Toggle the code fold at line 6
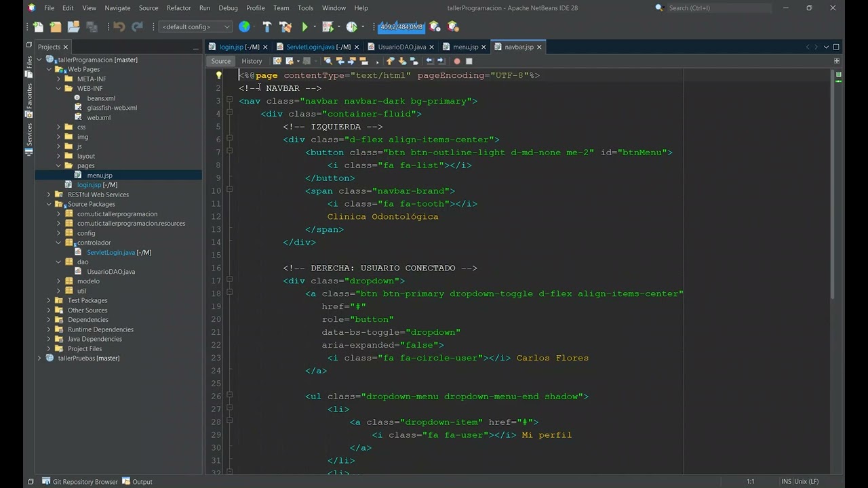The image size is (868, 488). coord(229,140)
